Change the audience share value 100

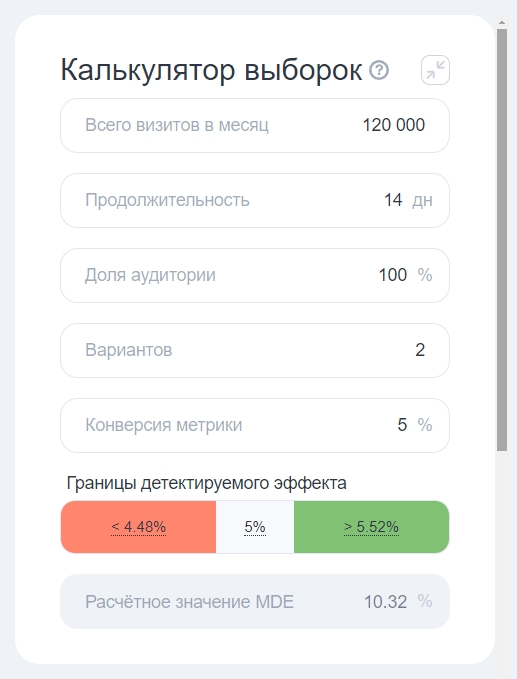[x=393, y=275]
